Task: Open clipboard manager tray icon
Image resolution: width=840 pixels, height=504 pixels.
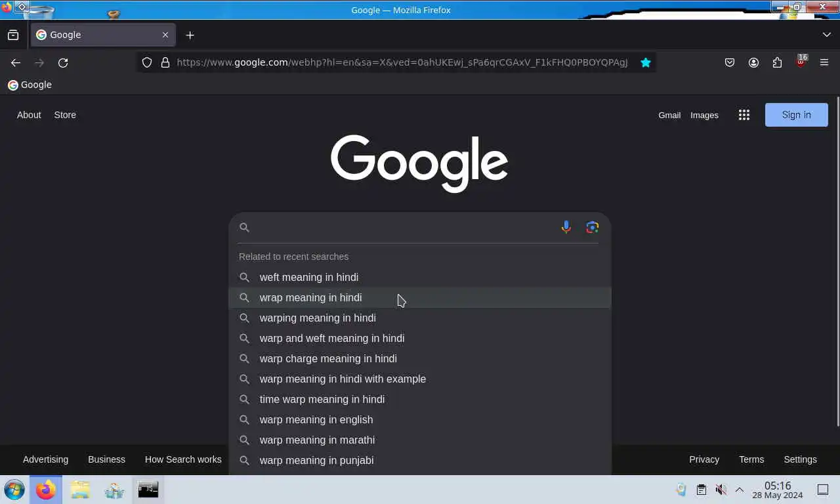Action: (x=702, y=490)
